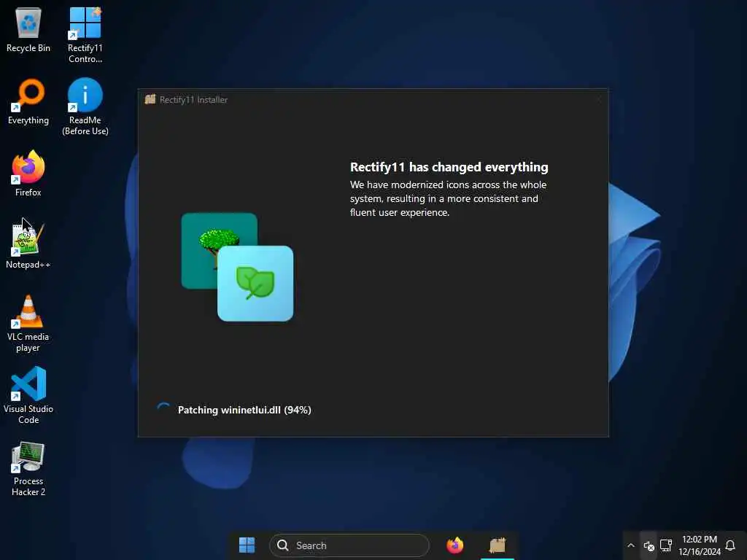The image size is (747, 560).
Task: Click the Rectify11 Installer title bar icon
Action: tap(150, 99)
